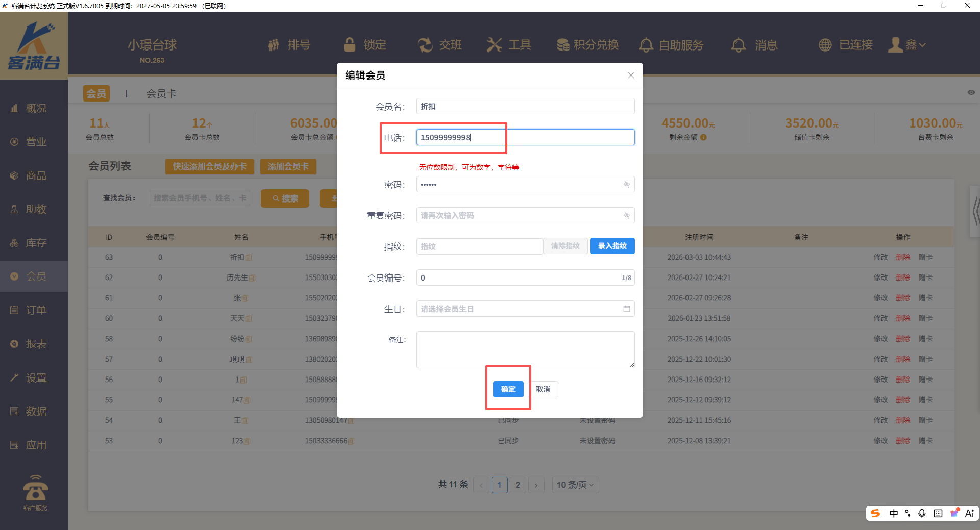The height and width of the screenshot is (530, 980).
Task: Expand the collapsed right side panel handle
Action: click(975, 211)
